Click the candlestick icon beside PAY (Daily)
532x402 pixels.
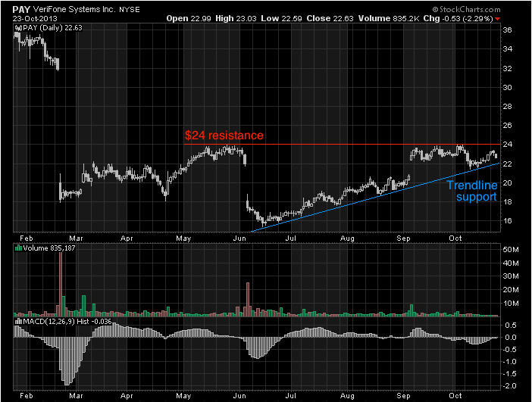[18, 28]
